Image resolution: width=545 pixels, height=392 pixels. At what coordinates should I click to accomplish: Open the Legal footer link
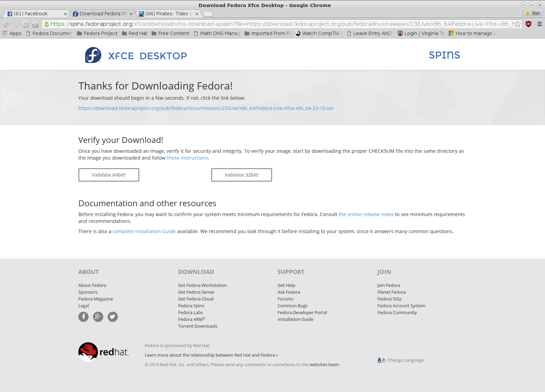click(x=83, y=306)
